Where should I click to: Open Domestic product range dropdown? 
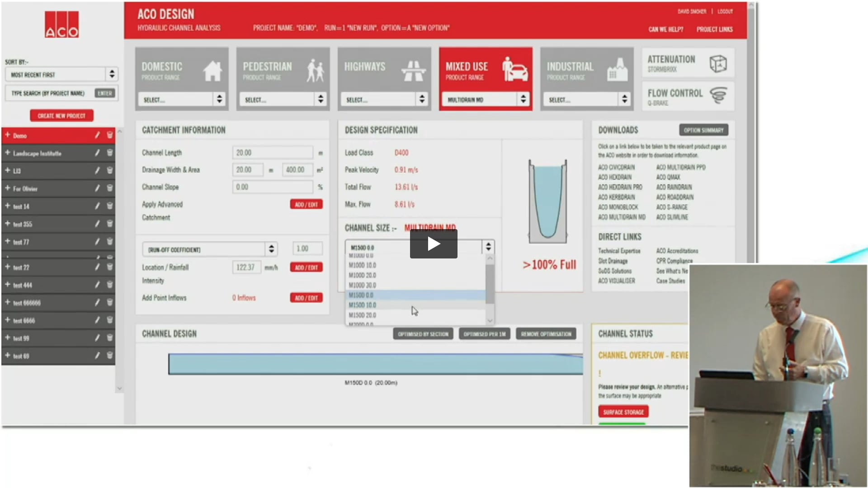pos(182,99)
